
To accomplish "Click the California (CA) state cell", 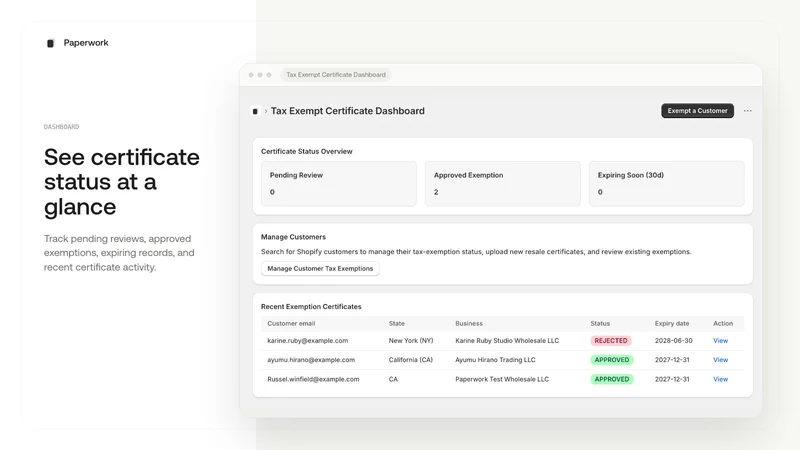I will tap(411, 360).
